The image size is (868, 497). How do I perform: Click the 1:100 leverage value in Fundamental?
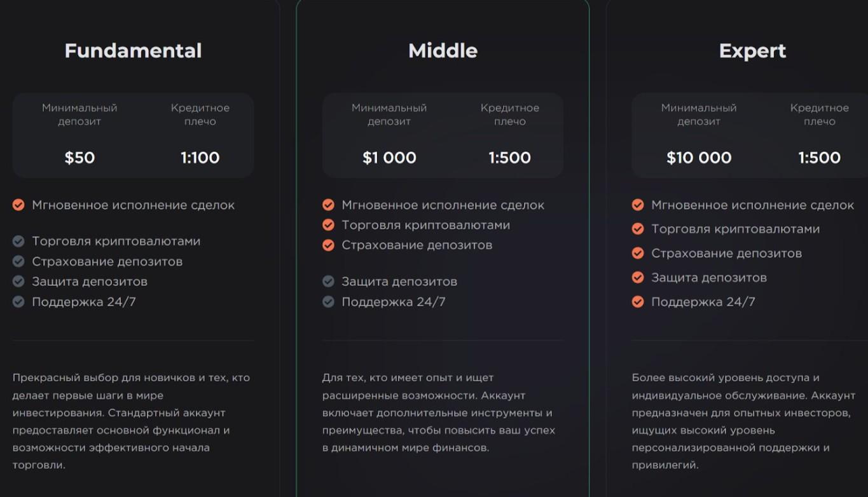(200, 158)
